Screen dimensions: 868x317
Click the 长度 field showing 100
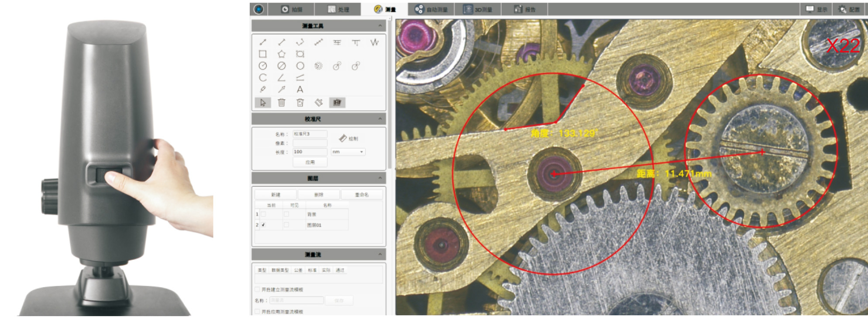tap(310, 152)
